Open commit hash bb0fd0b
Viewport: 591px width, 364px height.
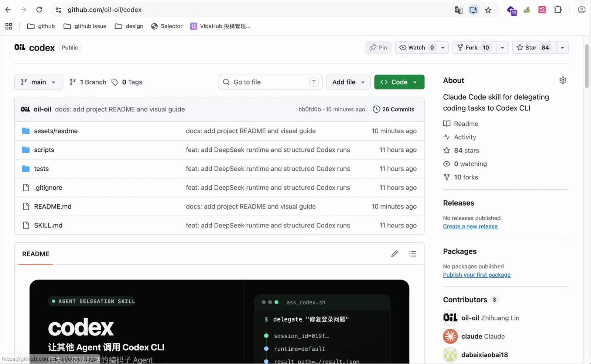(x=310, y=109)
